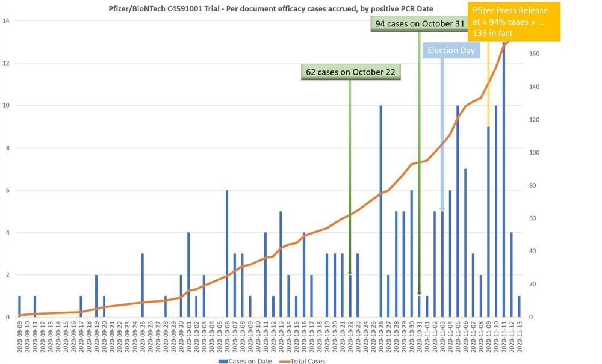The image size is (602, 364).
Task: Select the blue bar for 2020-11-06
Action: tap(465, 243)
